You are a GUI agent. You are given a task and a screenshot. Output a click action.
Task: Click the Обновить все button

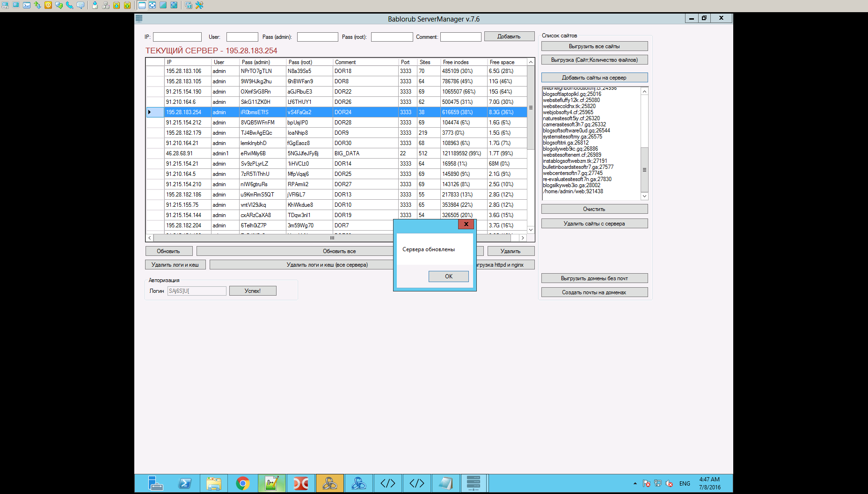coord(339,251)
